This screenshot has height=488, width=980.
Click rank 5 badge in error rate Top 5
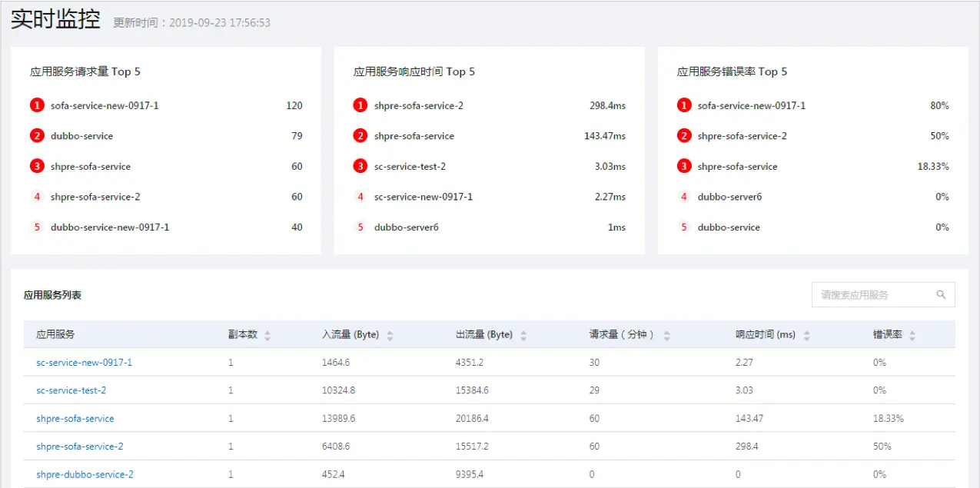coord(684,227)
